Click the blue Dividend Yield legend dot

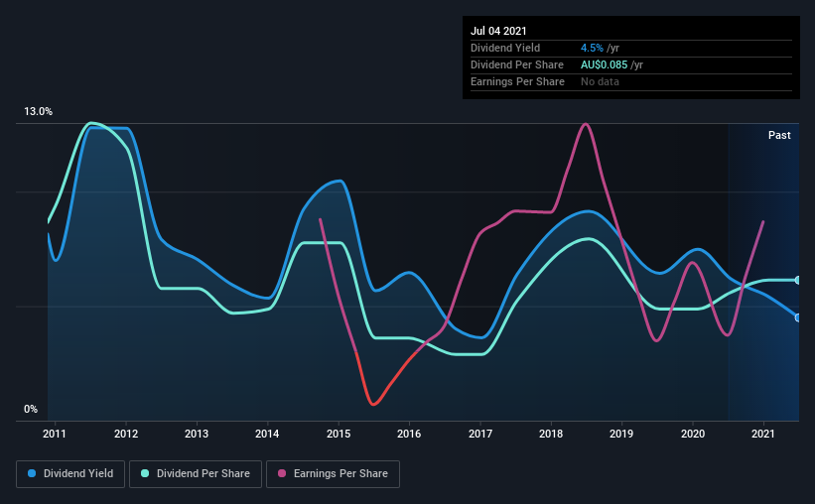32,473
